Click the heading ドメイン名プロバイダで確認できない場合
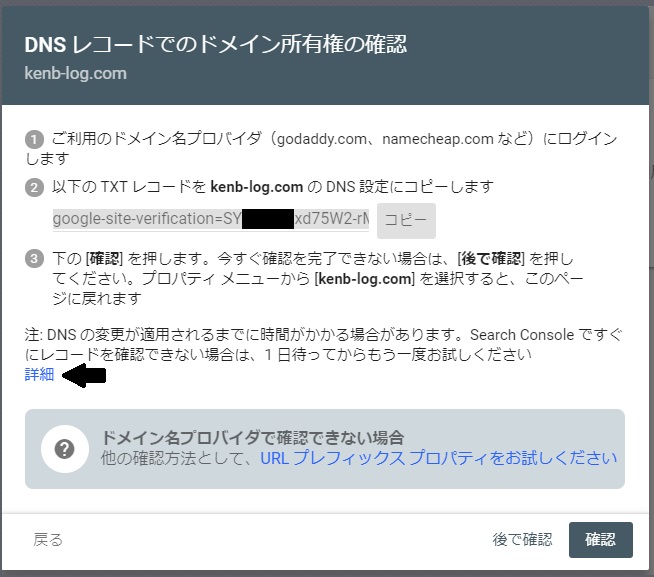 point(252,437)
